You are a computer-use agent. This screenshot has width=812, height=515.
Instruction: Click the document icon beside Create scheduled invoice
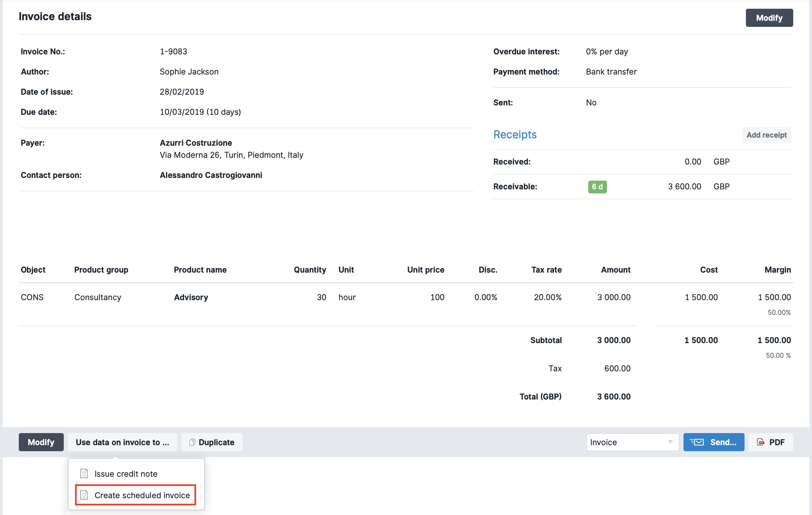84,495
